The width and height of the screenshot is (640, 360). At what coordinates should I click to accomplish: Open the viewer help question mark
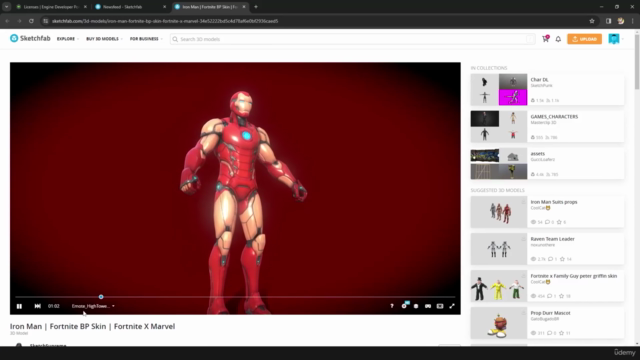[392, 306]
